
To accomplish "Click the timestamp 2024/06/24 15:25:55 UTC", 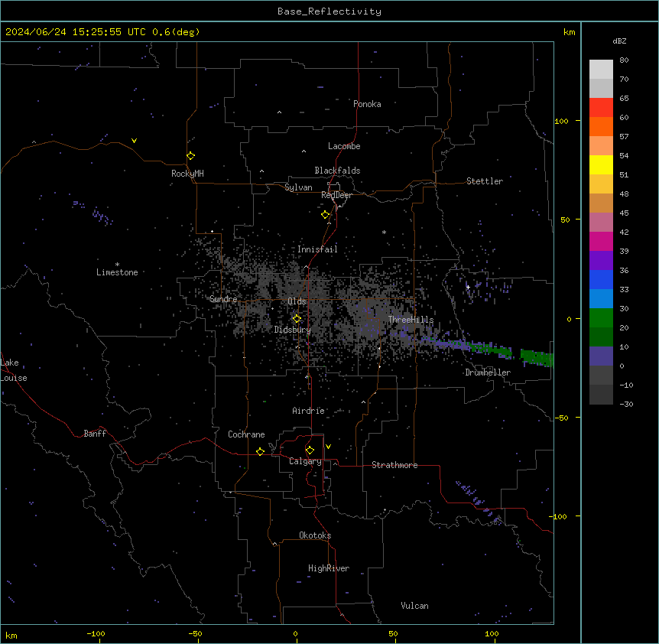I will click(x=76, y=32).
